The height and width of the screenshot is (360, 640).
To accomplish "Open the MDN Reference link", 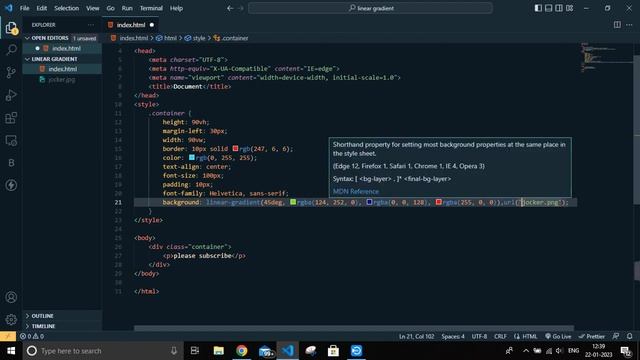I will point(356,191).
